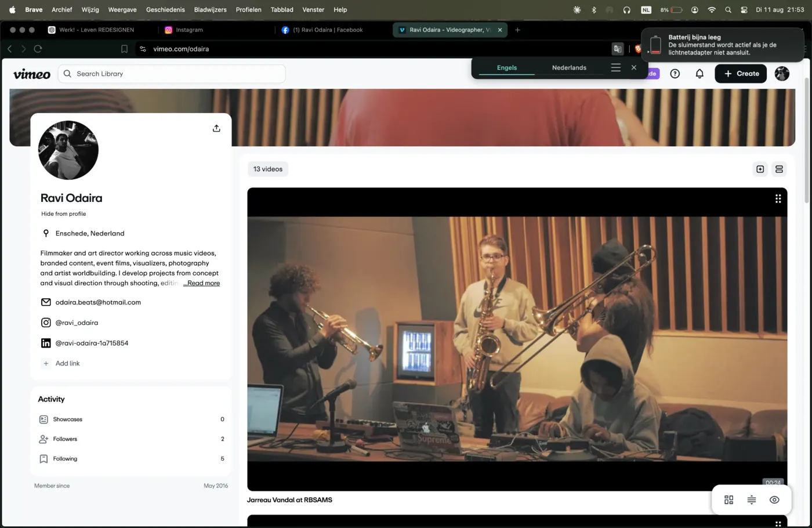Click the LinkedIn icon in profile links
This screenshot has height=528, width=812.
point(46,343)
